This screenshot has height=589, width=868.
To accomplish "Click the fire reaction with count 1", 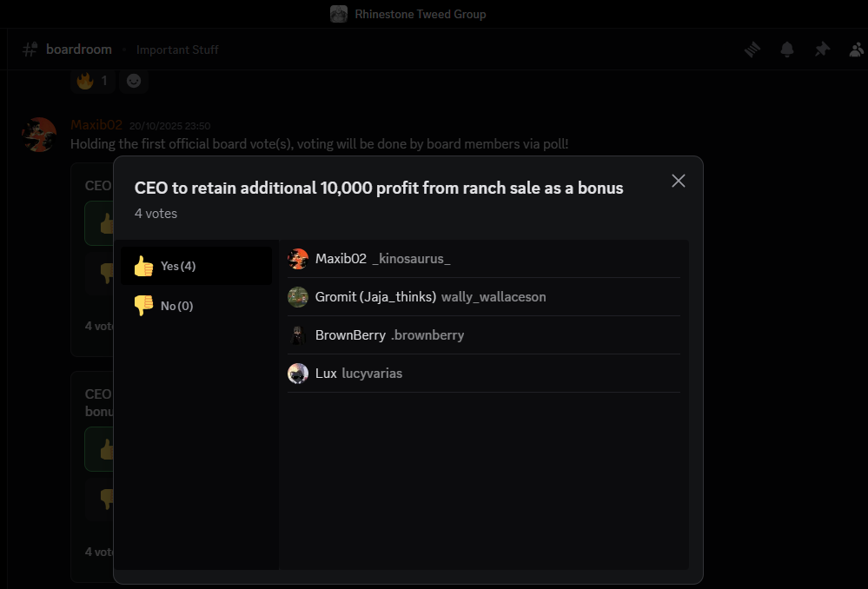I will pos(92,81).
